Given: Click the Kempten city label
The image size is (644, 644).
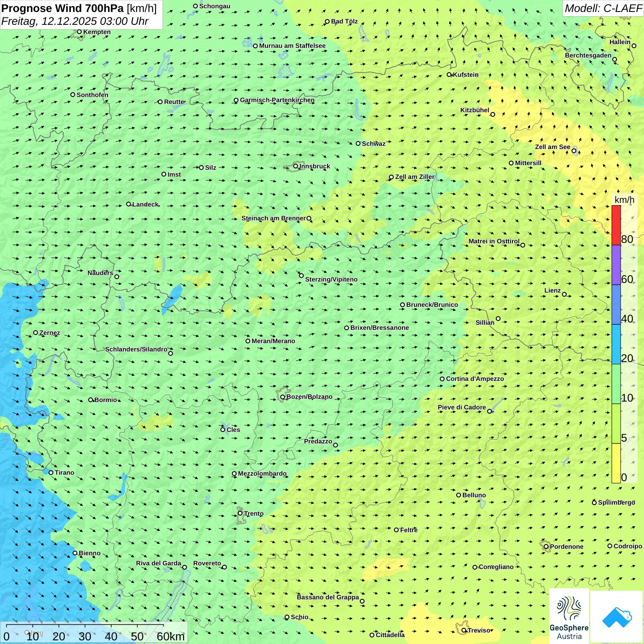Looking at the screenshot, I should tap(97, 32).
